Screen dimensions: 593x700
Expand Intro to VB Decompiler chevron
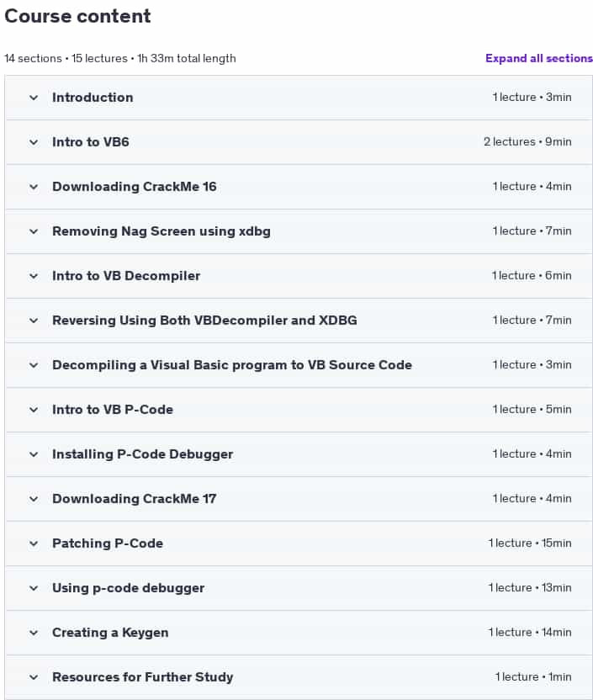[34, 276]
